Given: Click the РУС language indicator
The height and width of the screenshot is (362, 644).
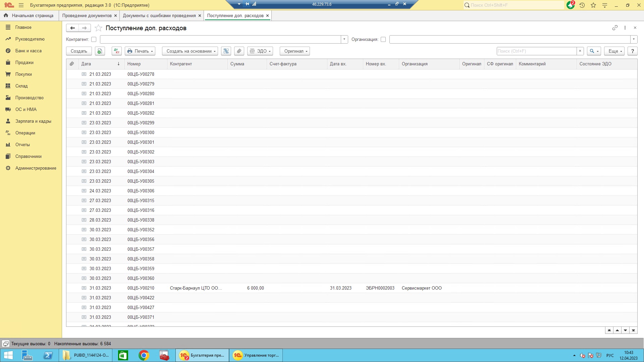Looking at the screenshot, I should pos(610,355).
